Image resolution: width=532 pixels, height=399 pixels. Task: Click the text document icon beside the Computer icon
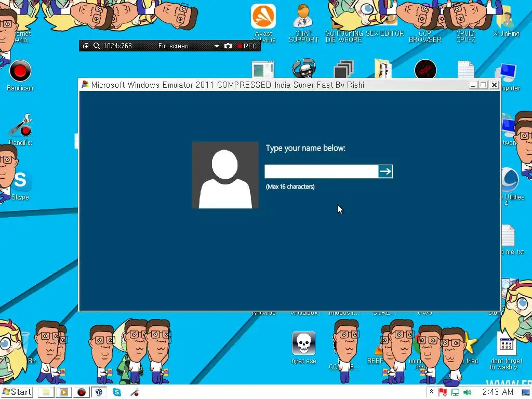(x=465, y=69)
